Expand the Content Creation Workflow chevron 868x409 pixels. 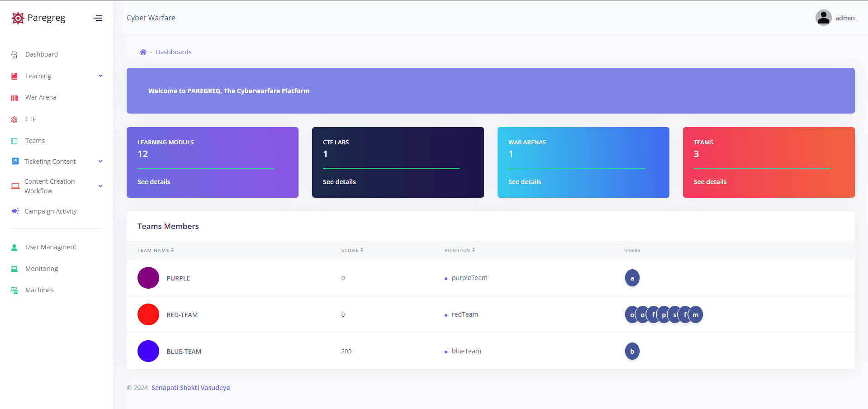click(100, 186)
